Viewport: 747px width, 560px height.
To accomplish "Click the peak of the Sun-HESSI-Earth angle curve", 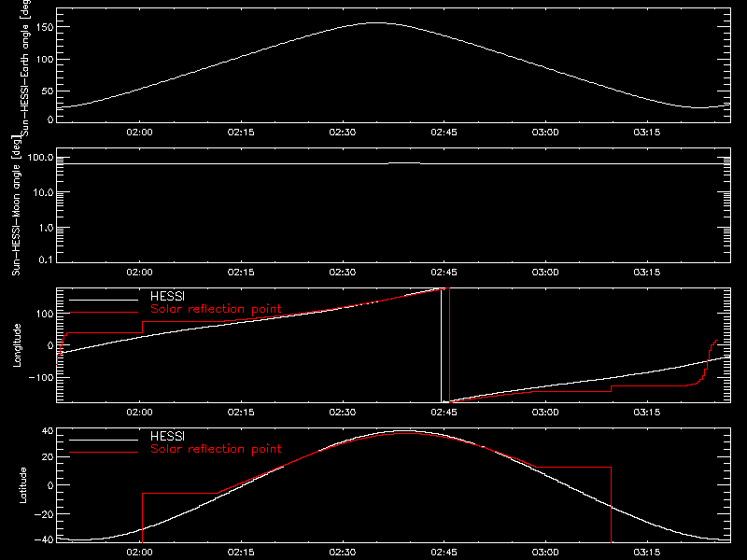I will (376, 22).
